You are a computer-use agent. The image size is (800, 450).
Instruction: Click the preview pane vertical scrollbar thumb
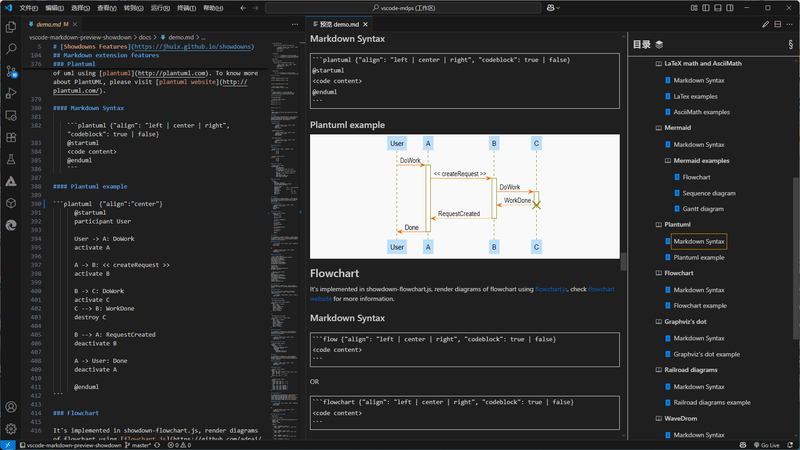click(x=623, y=261)
